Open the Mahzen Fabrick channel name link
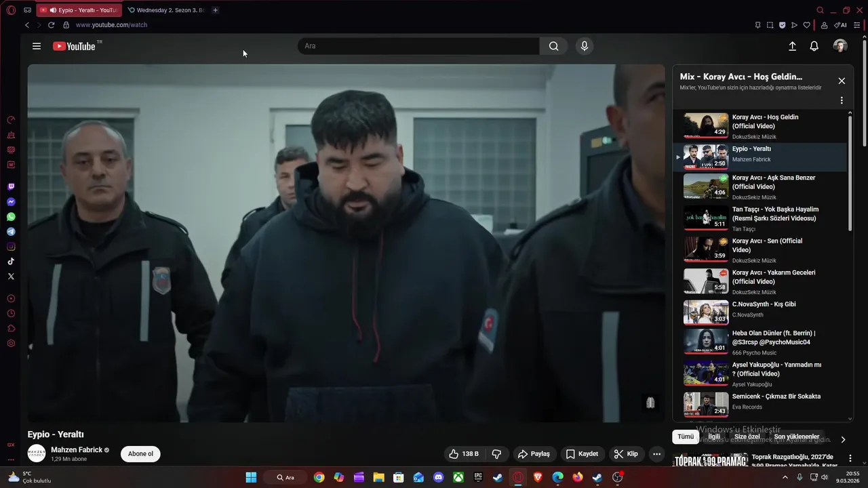 tap(76, 450)
